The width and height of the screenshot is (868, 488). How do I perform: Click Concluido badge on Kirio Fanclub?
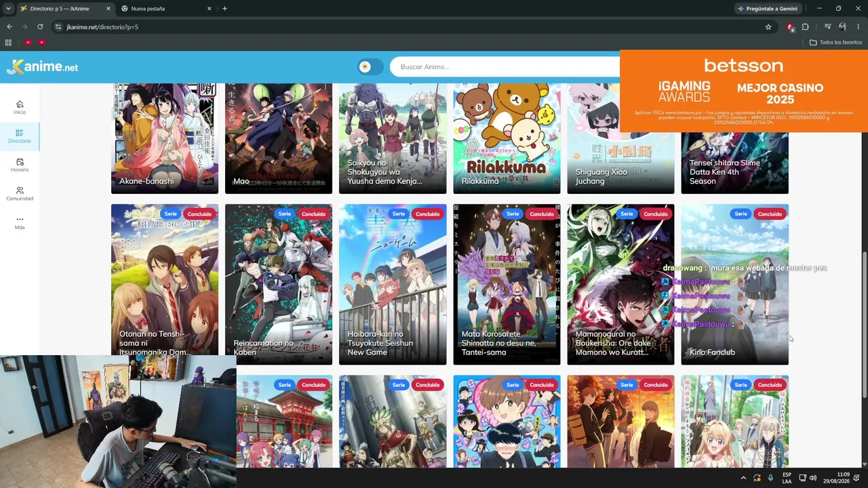[769, 214]
